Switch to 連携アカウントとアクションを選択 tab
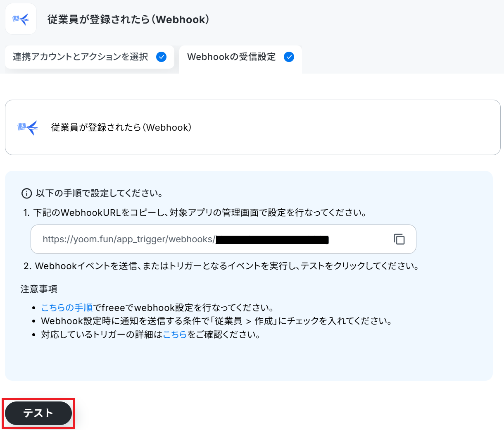 pyautogui.click(x=90, y=57)
